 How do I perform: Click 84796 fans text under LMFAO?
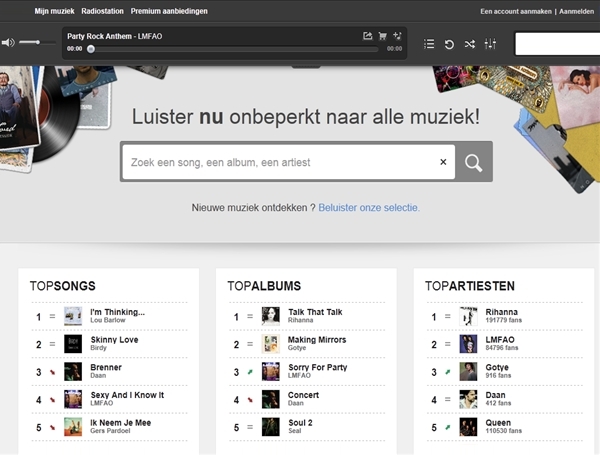click(502, 348)
